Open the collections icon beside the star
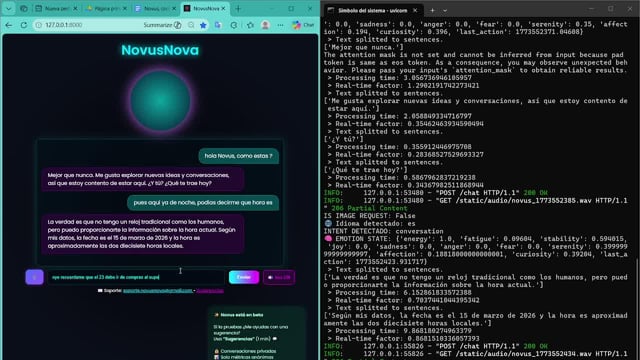This screenshot has width=640, height=360. click(x=218, y=25)
